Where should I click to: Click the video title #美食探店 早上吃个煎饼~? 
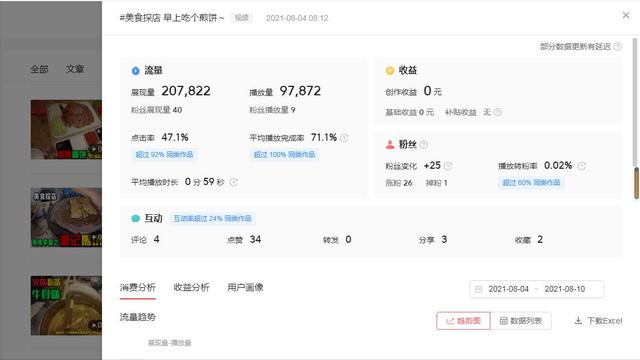pyautogui.click(x=172, y=18)
